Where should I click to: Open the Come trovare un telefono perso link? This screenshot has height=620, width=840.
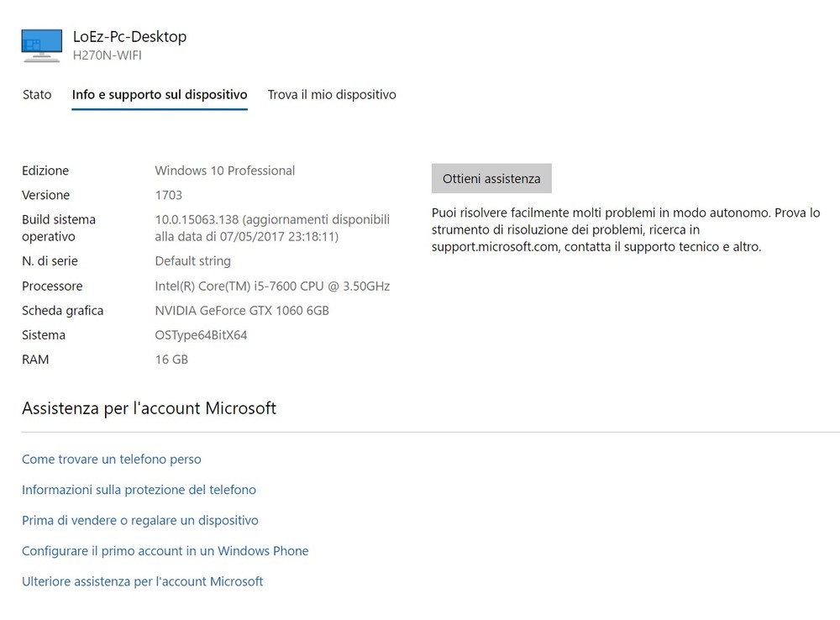tap(112, 460)
